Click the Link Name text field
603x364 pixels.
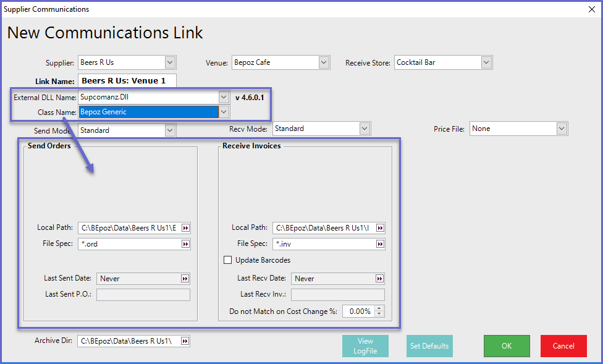click(127, 81)
